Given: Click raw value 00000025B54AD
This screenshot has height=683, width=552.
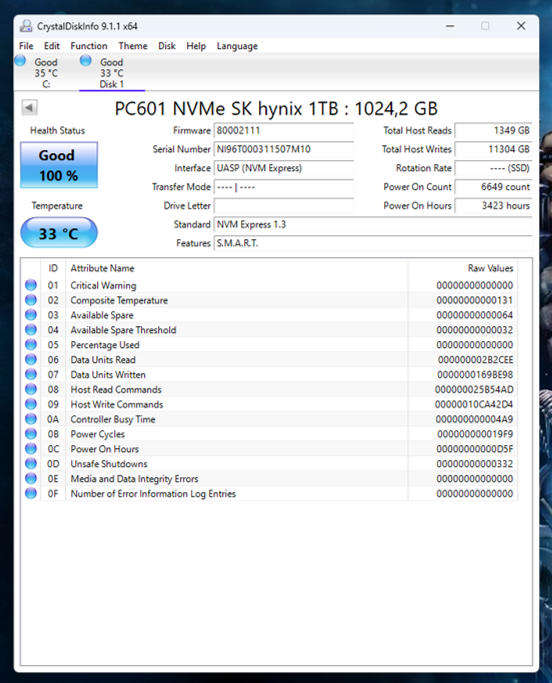Looking at the screenshot, I should [x=474, y=389].
